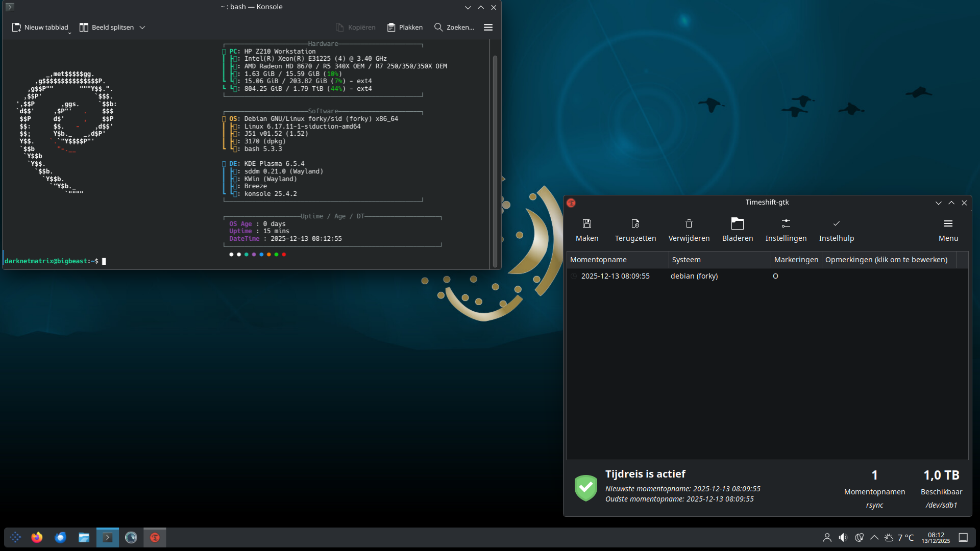Launch Firefox from the taskbar
This screenshot has height=551, width=980.
click(37, 537)
